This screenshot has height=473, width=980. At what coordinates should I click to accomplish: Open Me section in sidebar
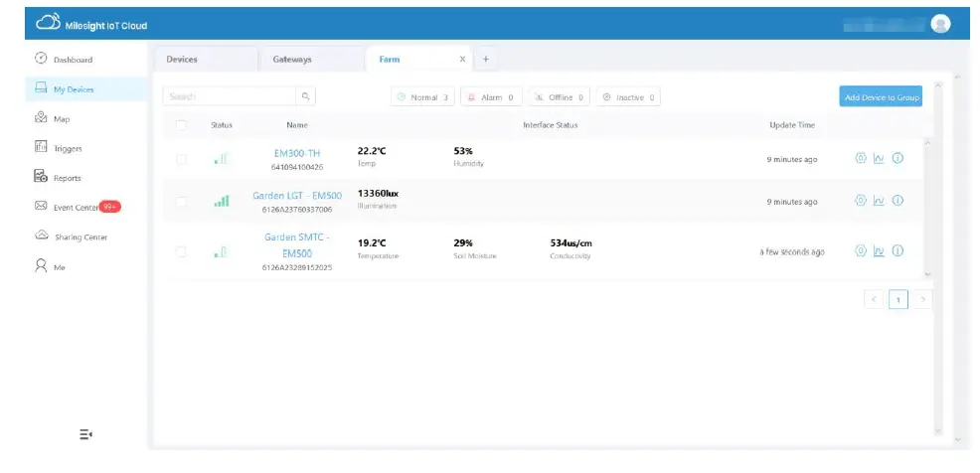(86, 266)
